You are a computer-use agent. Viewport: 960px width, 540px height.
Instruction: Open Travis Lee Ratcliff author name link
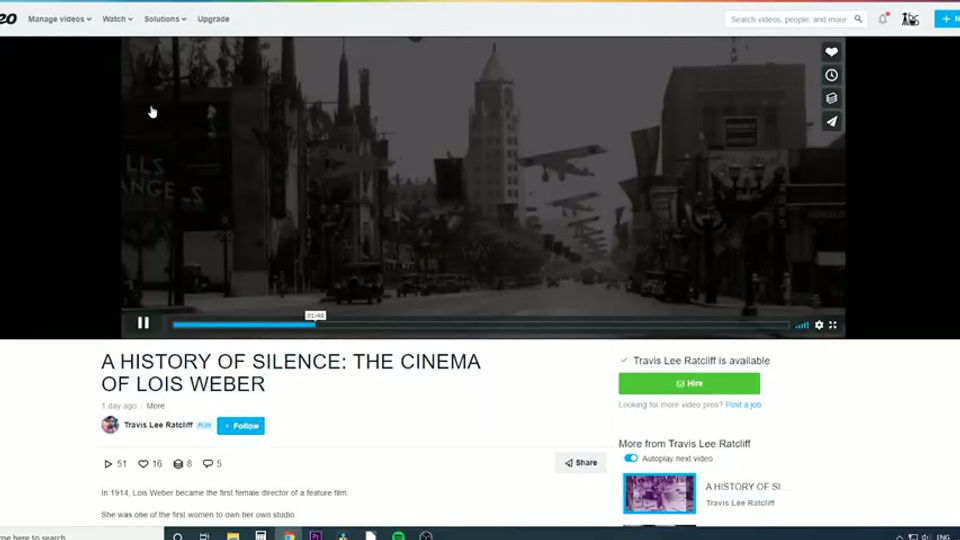[158, 425]
